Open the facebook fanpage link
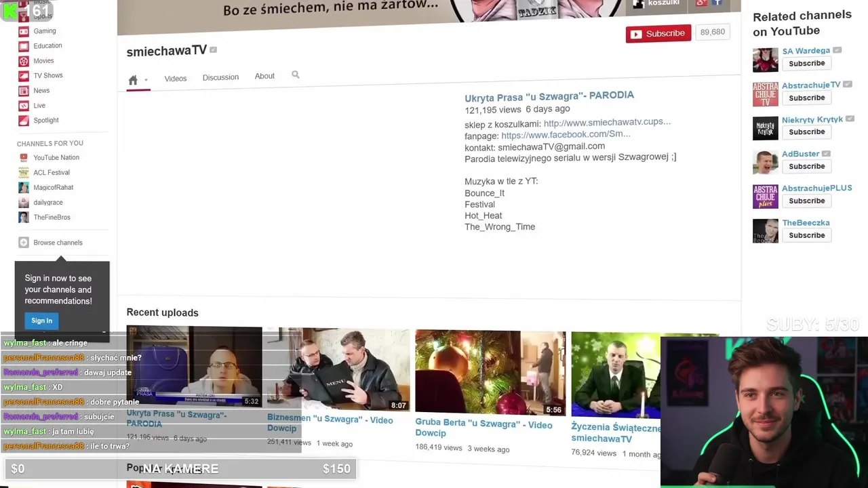 click(566, 135)
